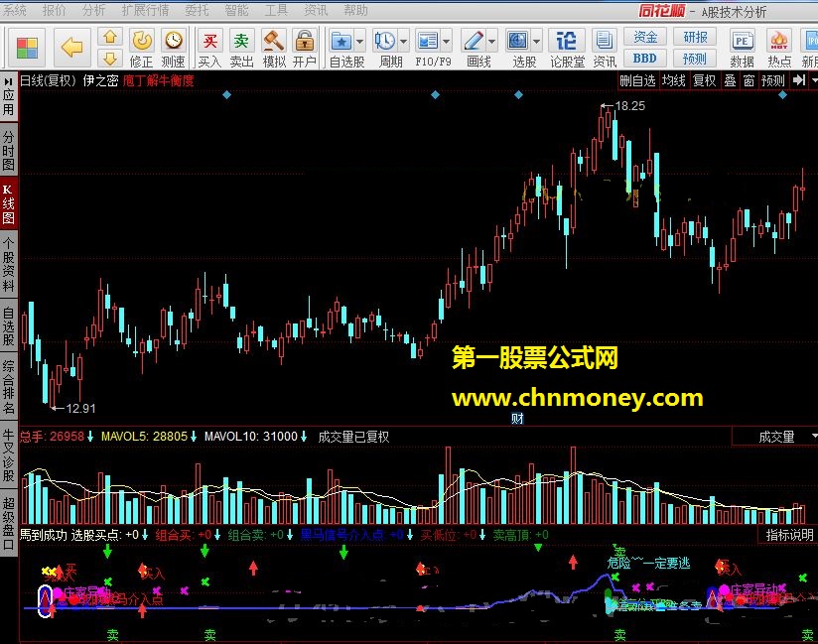Click the BBD button
This screenshot has width=818, height=644.
click(x=645, y=59)
